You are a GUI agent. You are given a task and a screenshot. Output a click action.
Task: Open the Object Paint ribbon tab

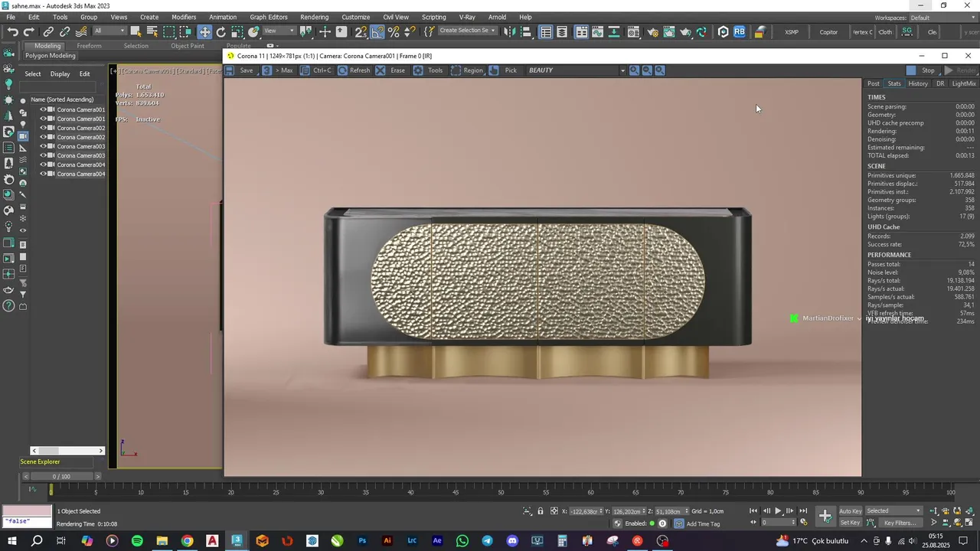coord(188,46)
